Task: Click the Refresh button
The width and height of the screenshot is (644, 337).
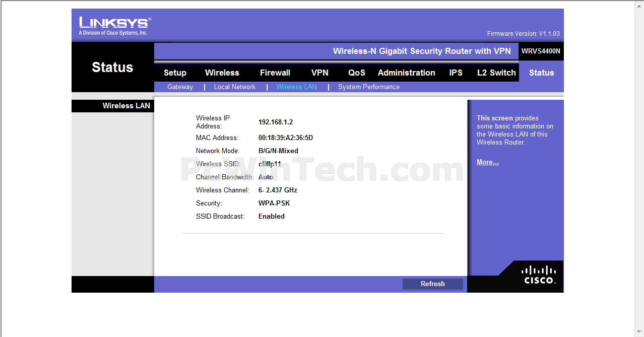Action: [x=433, y=284]
